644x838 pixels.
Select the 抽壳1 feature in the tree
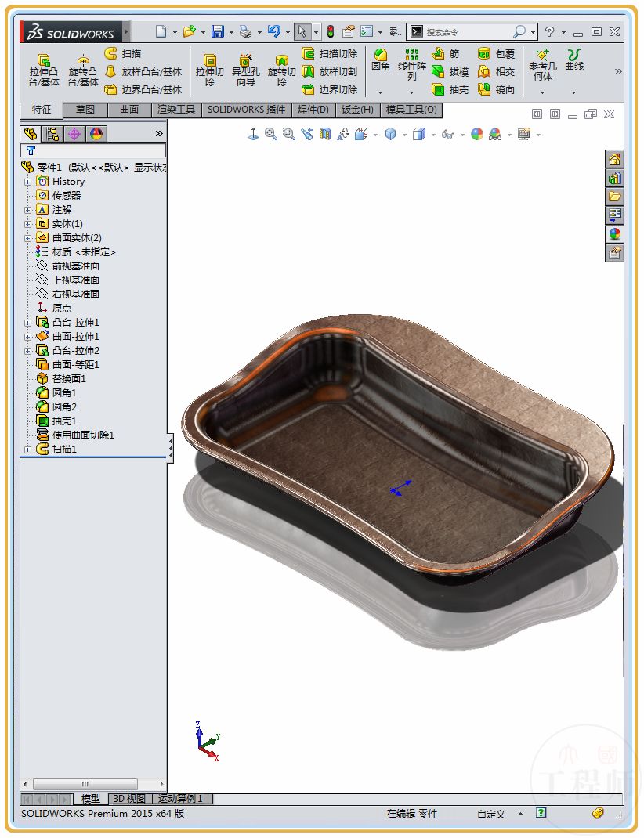click(x=56, y=421)
